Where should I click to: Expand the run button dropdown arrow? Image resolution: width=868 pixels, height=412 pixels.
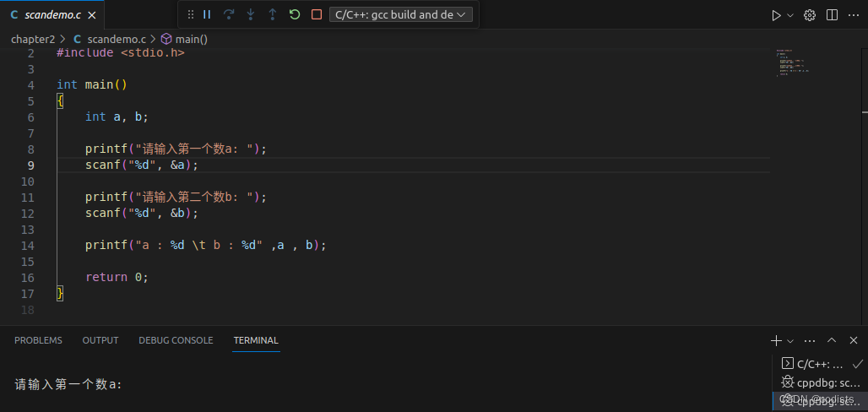point(790,15)
